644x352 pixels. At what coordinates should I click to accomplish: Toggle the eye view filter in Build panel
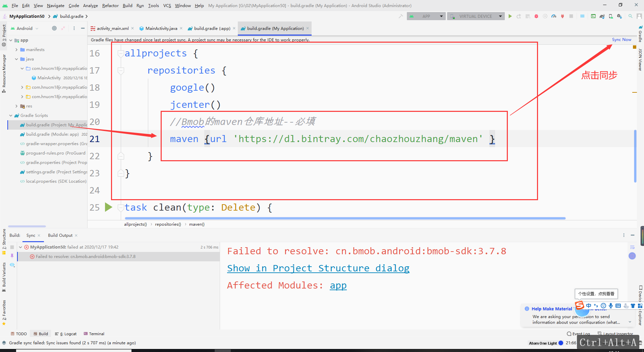point(12,265)
